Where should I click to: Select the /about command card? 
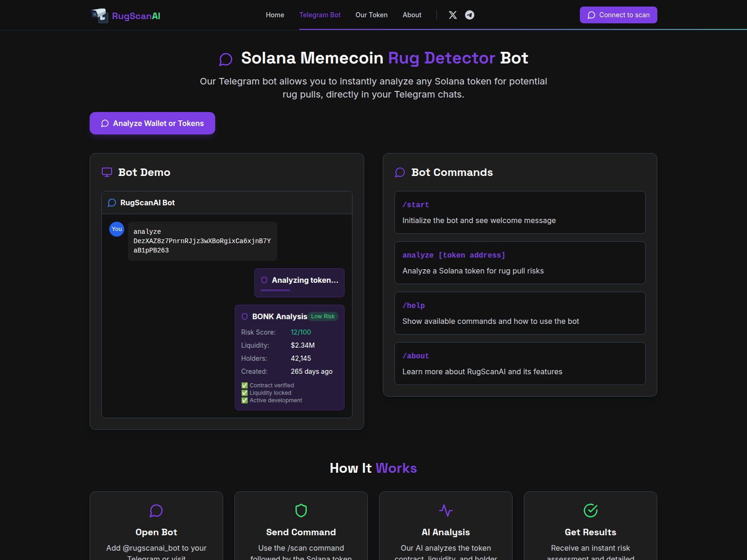[x=520, y=364]
